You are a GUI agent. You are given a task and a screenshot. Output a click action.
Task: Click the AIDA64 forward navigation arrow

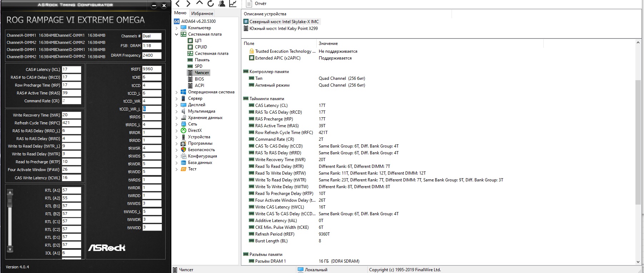point(188,4)
